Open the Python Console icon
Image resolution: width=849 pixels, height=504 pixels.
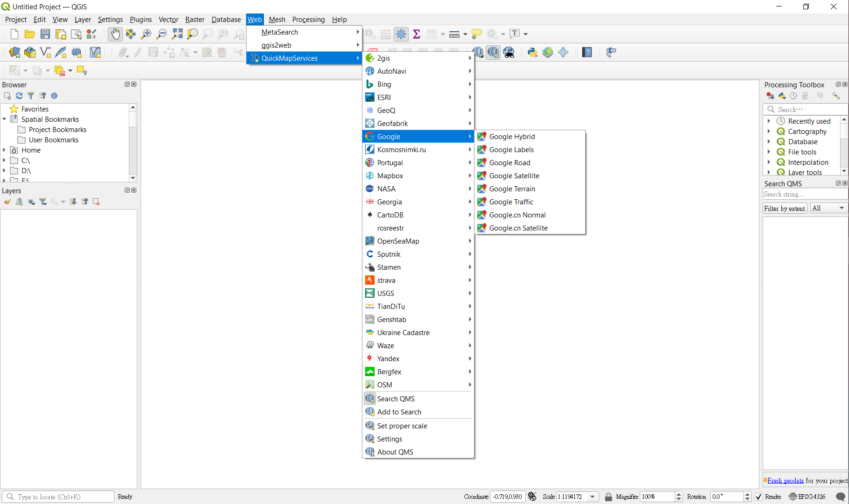532,52
